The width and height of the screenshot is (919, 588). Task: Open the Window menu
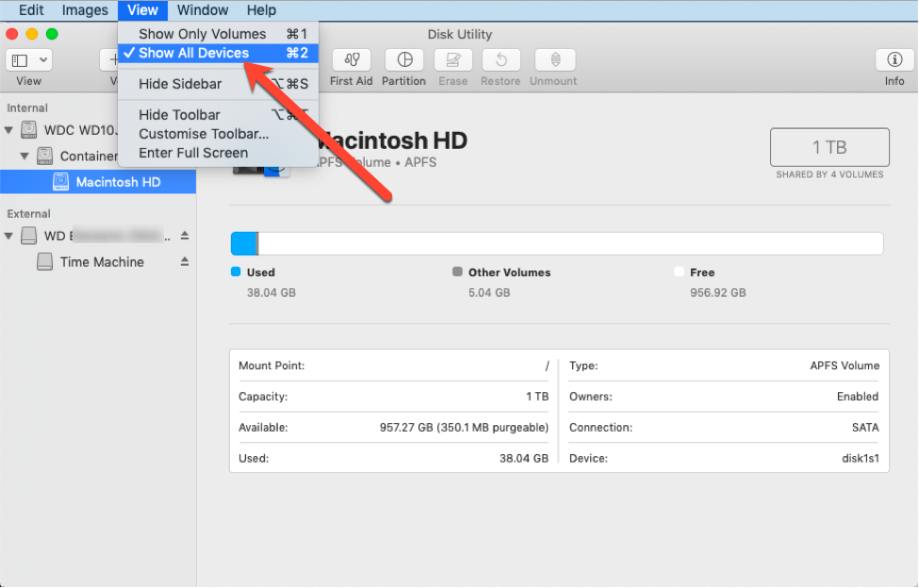coord(203,10)
